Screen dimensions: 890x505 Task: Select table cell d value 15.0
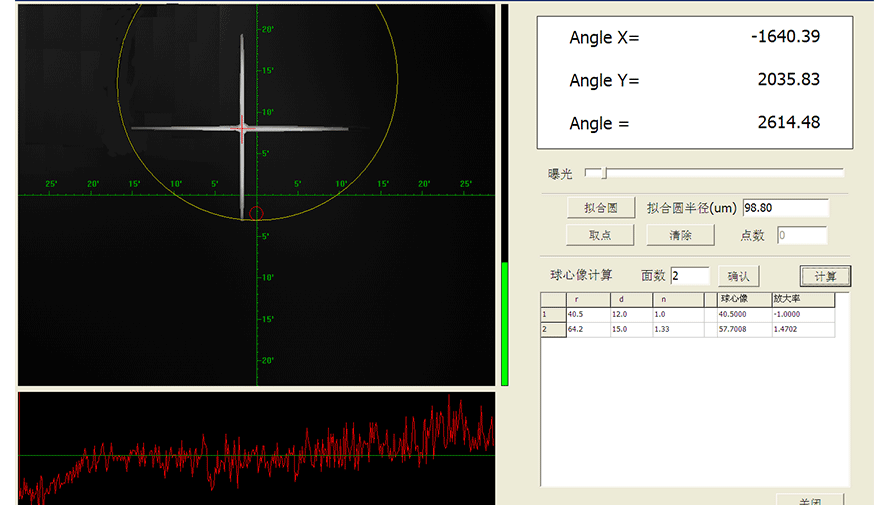click(631, 329)
